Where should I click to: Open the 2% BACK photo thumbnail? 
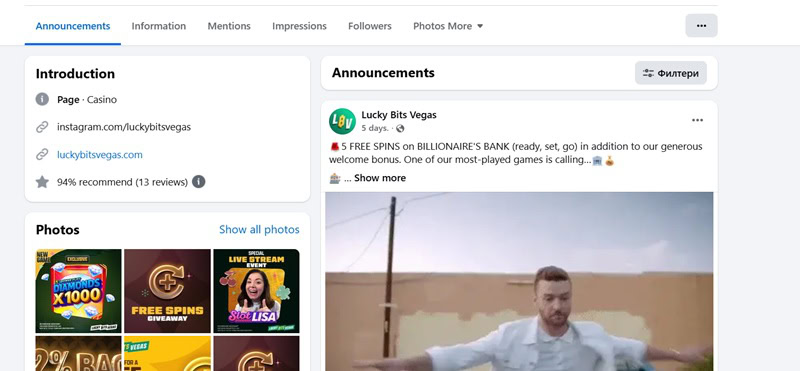(79, 353)
